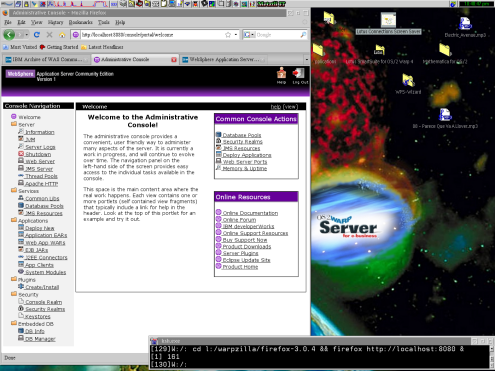Image resolution: width=495 pixels, height=371 pixels.
Task: Reload page with Firefox refresh icon
Action: tap(37, 34)
